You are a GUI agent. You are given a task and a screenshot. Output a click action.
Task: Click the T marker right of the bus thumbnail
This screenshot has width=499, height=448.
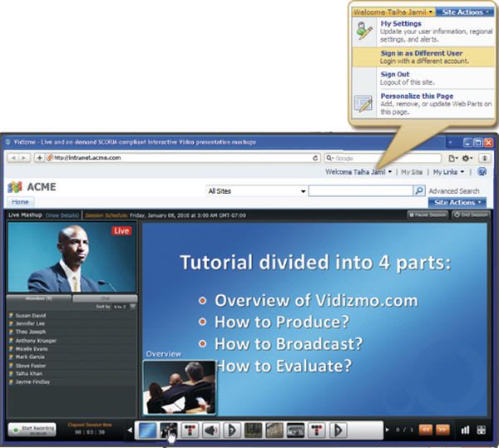click(x=317, y=431)
